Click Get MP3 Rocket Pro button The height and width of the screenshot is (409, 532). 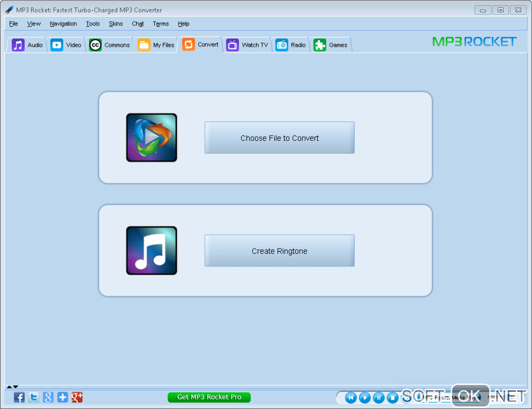tap(209, 397)
